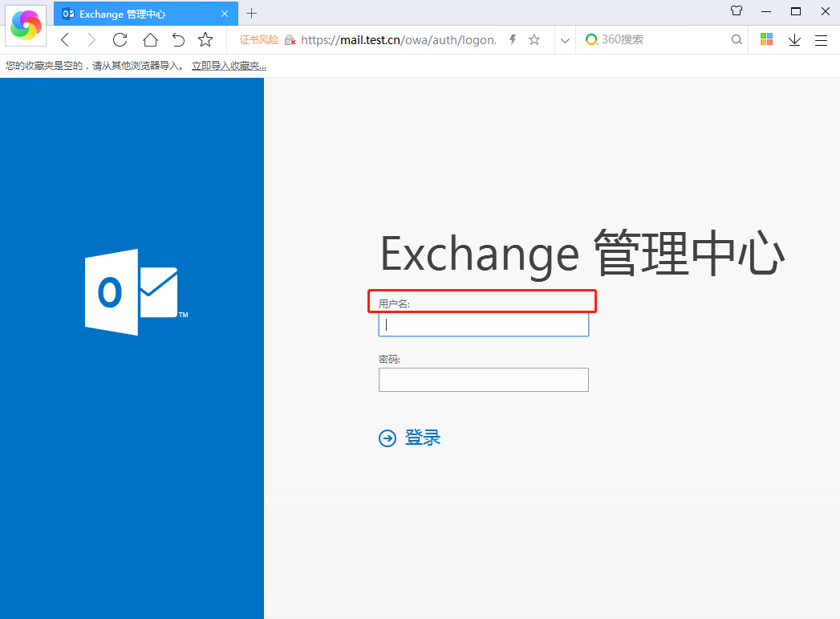Go back to previous page
This screenshot has width=840, height=619.
tap(65, 39)
